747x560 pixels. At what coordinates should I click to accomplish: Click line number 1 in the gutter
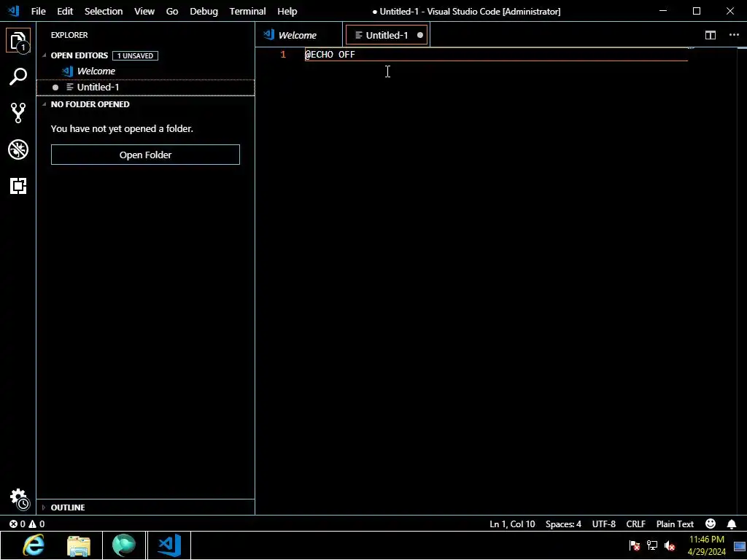pos(283,54)
